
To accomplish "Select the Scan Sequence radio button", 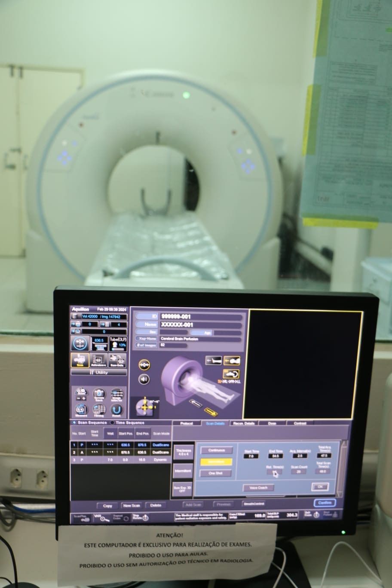I will [74, 423].
